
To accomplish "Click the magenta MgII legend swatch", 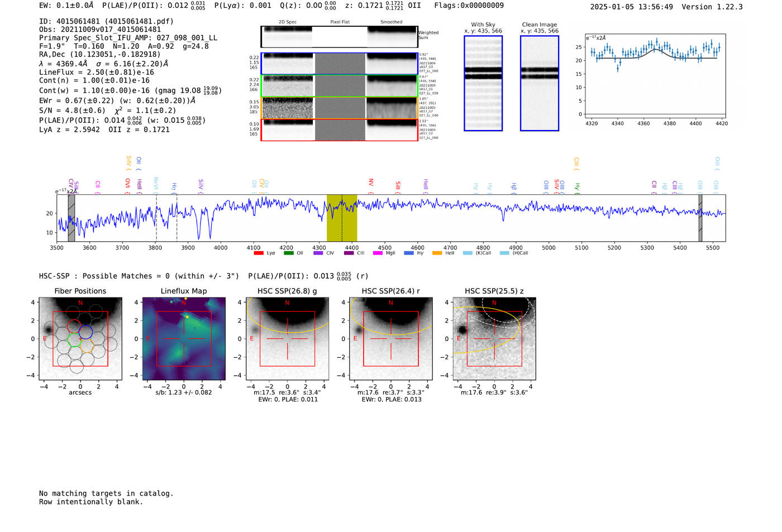I will [x=378, y=253].
